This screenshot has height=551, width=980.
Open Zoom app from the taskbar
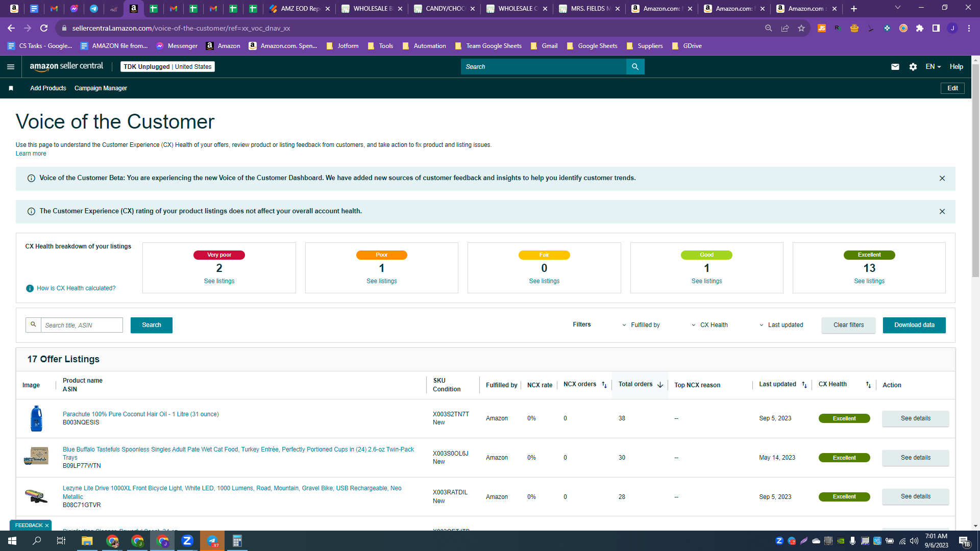[187, 541]
